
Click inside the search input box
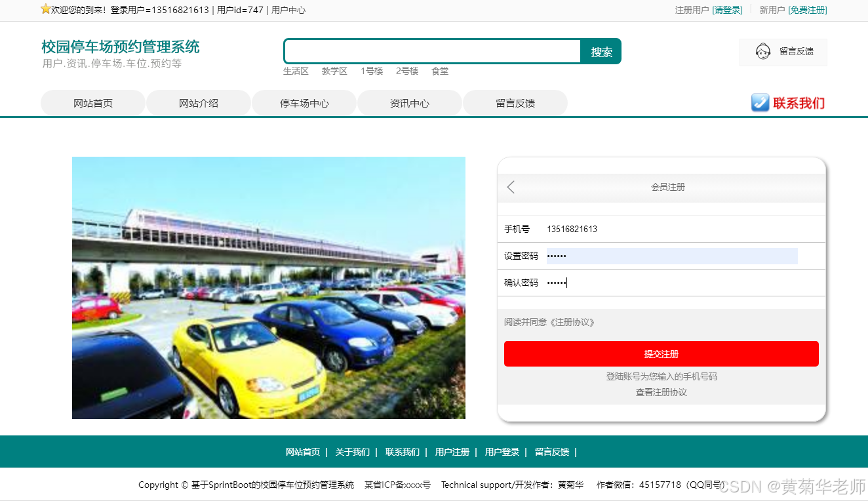point(431,50)
